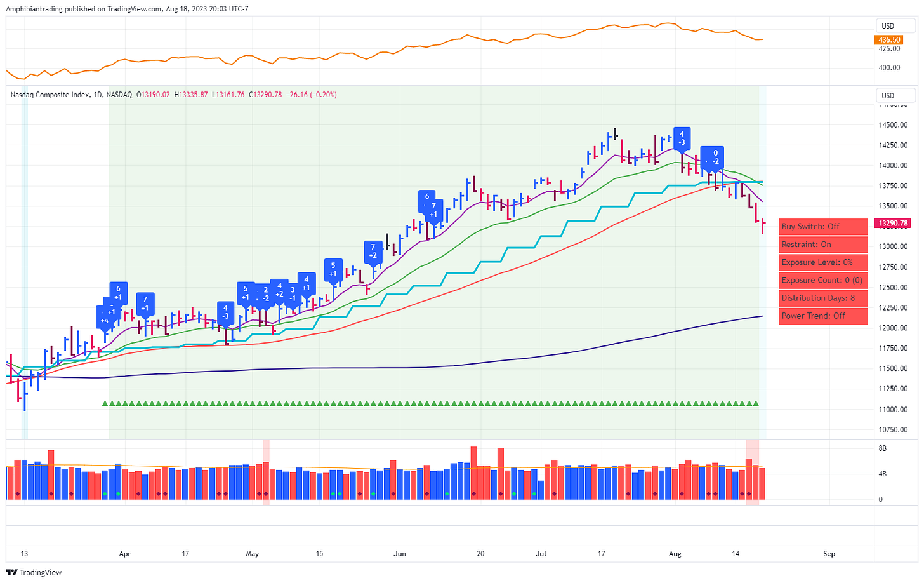Click the 11000.00 price axis label
This screenshot has width=924, height=583.
[894, 410]
